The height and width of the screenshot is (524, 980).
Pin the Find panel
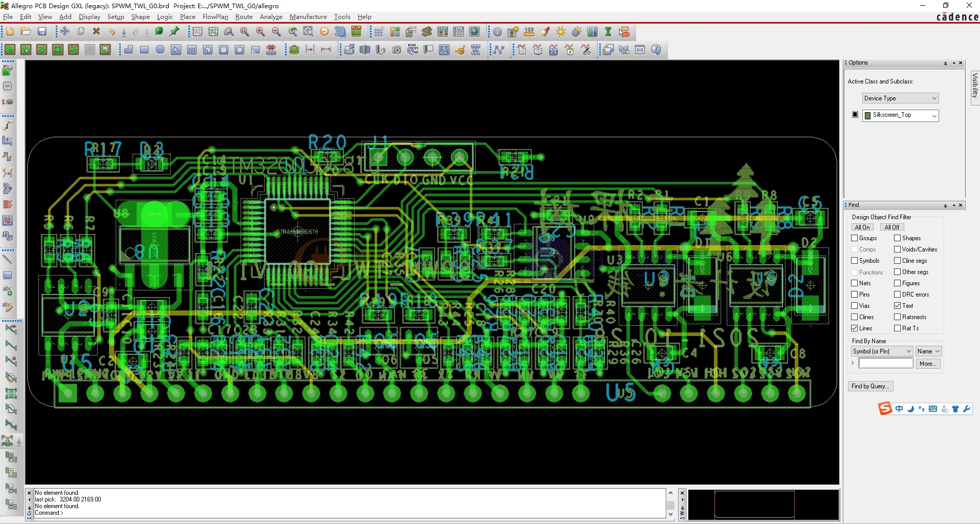click(945, 205)
